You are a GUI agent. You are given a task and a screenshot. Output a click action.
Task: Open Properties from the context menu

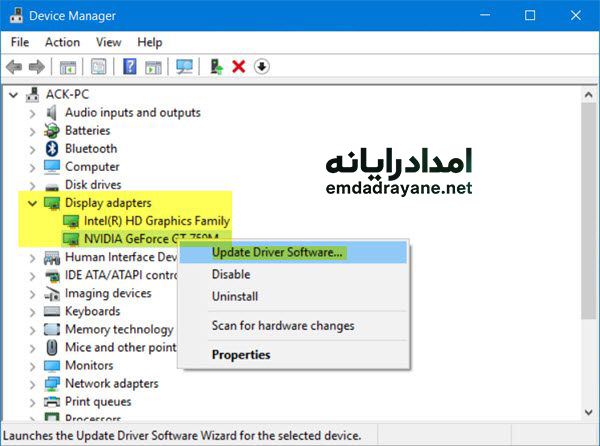[241, 354]
